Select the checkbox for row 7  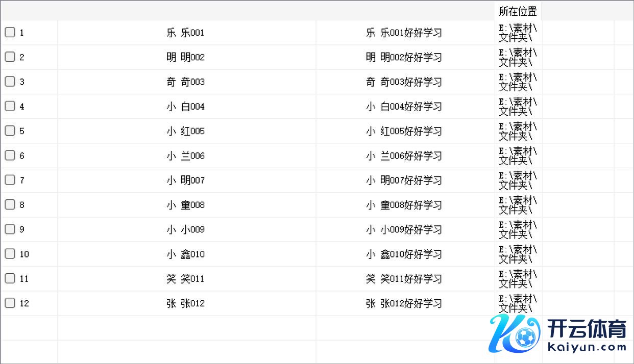(x=10, y=180)
